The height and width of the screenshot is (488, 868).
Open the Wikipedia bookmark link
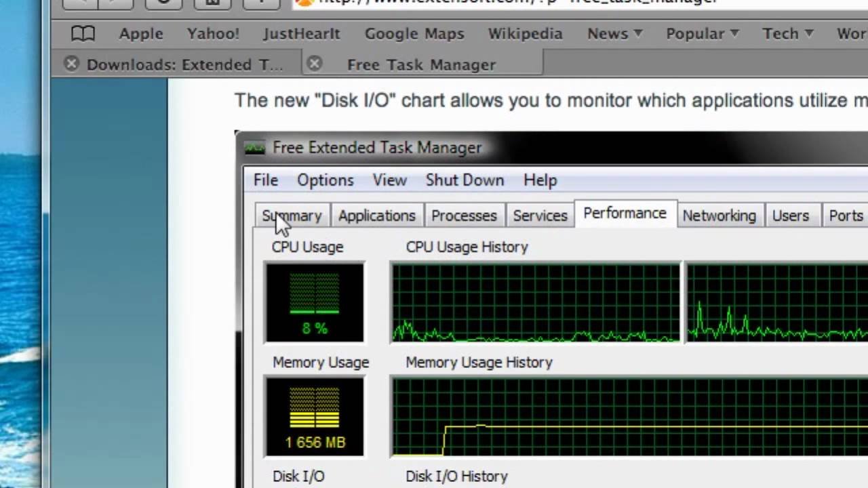point(525,33)
